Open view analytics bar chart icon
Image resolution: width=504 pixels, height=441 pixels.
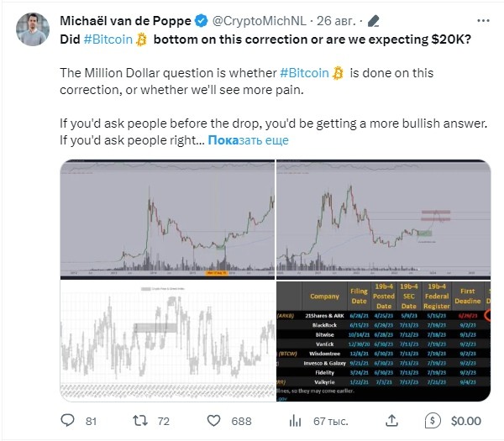pos(295,421)
